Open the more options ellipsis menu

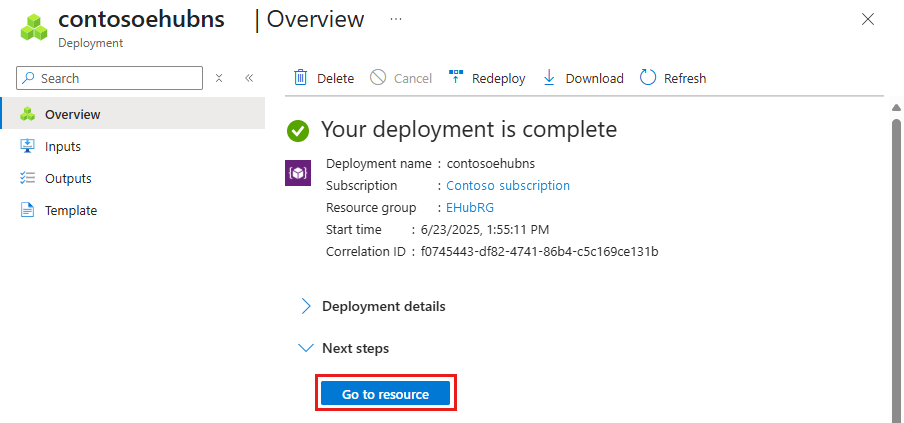pyautogui.click(x=396, y=19)
